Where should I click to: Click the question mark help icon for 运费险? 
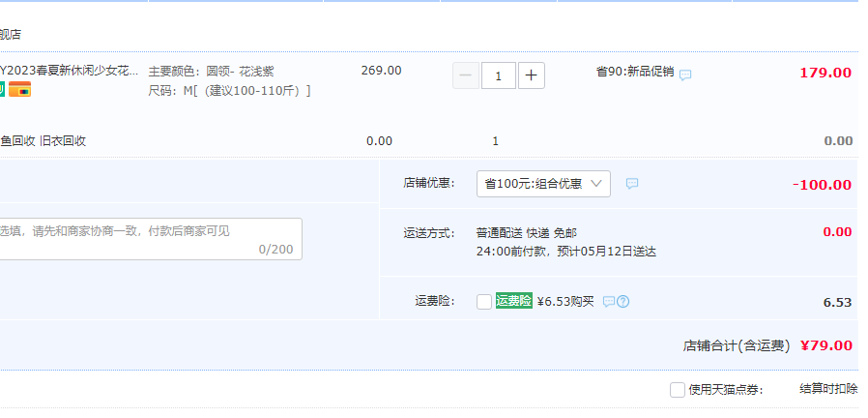pyautogui.click(x=622, y=302)
